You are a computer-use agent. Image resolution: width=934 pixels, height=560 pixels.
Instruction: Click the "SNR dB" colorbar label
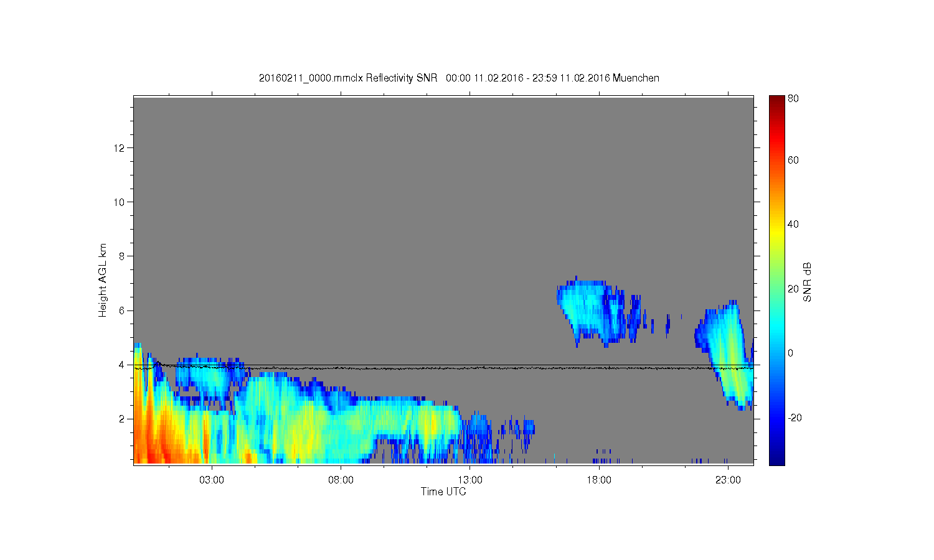808,282
